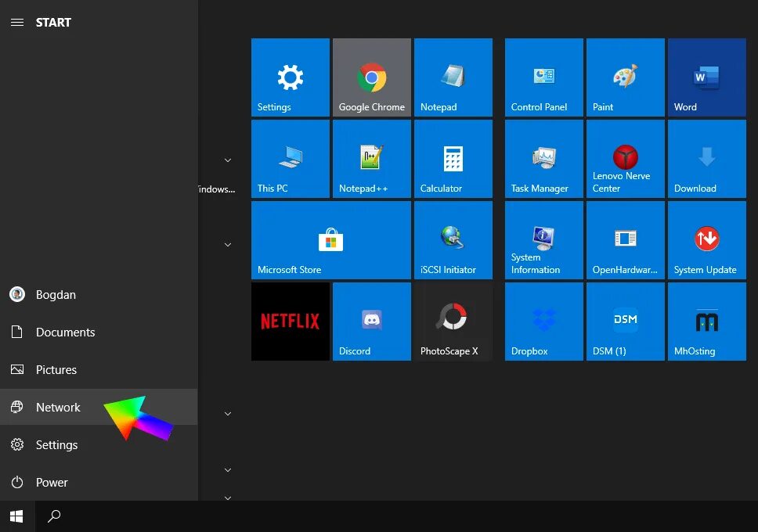The width and height of the screenshot is (758, 532).
Task: Launch the PhotoScape X tile
Action: pyautogui.click(x=453, y=322)
